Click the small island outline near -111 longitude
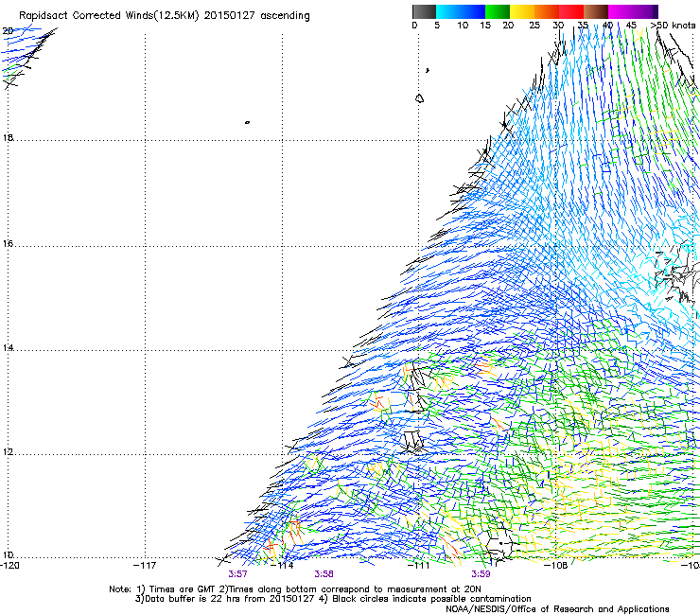 click(419, 98)
